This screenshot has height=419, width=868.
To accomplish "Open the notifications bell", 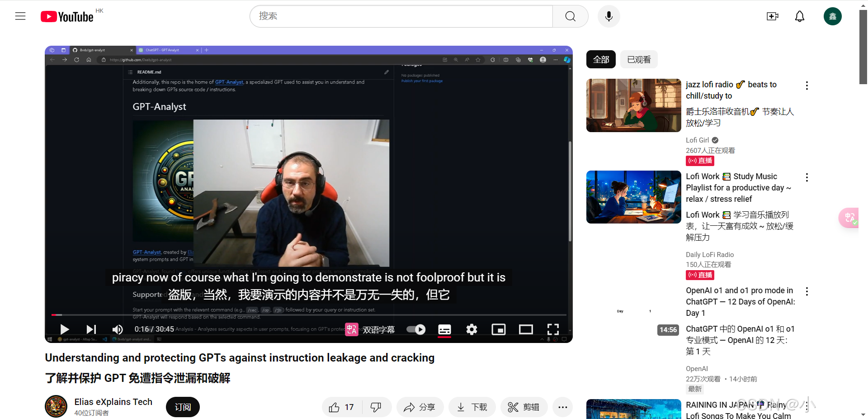I will 800,16.
